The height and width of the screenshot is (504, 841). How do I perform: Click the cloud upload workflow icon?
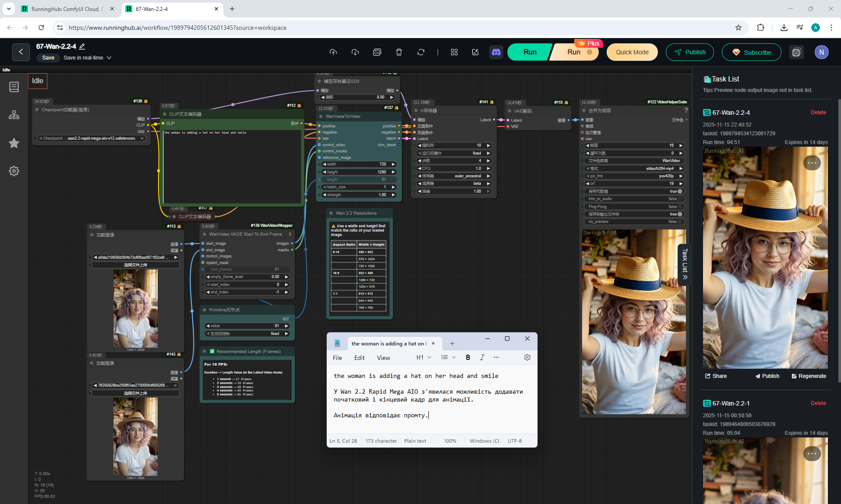click(333, 52)
